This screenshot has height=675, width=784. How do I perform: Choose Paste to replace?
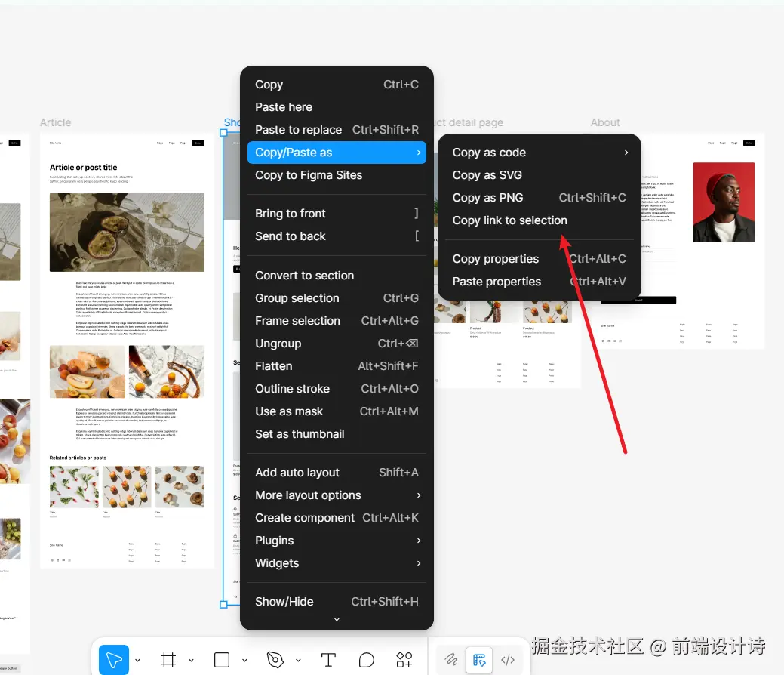pyautogui.click(x=337, y=130)
